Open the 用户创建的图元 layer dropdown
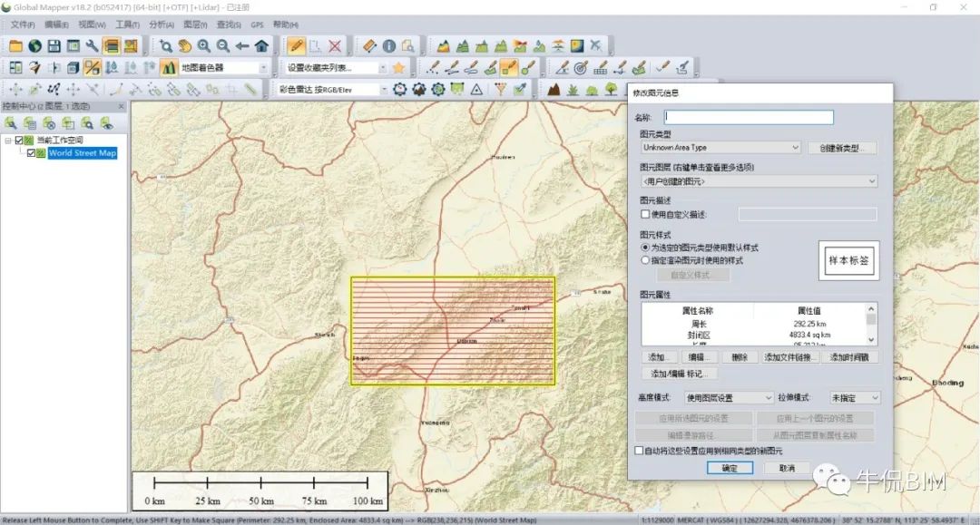This screenshot has width=980, height=525. 759,181
